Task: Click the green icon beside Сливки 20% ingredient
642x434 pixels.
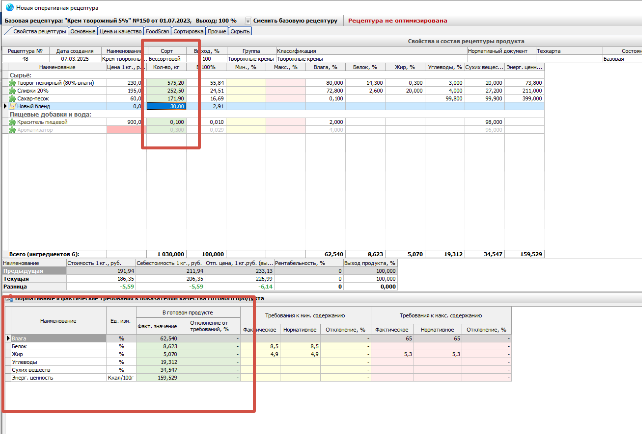Action: [x=14, y=89]
